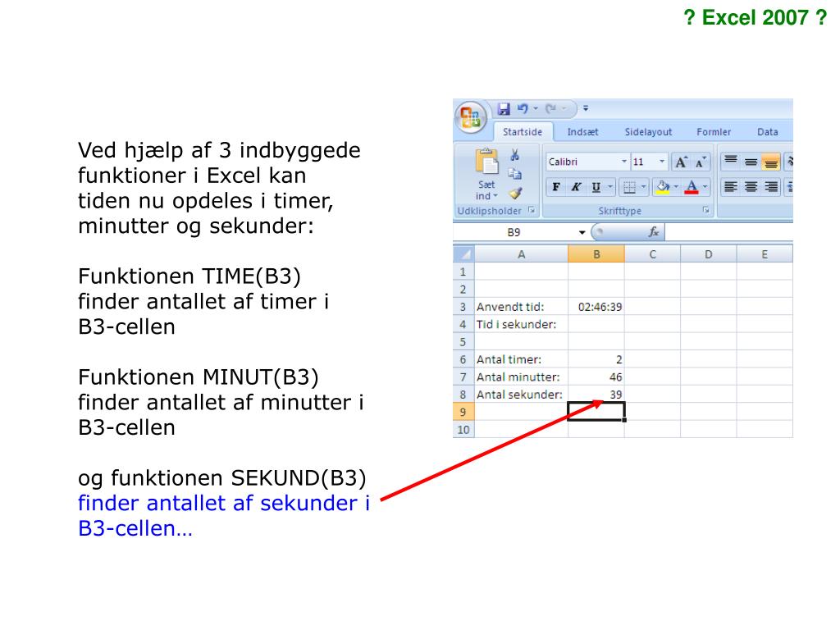
Task: Redo the last undone action
Action: (x=550, y=109)
